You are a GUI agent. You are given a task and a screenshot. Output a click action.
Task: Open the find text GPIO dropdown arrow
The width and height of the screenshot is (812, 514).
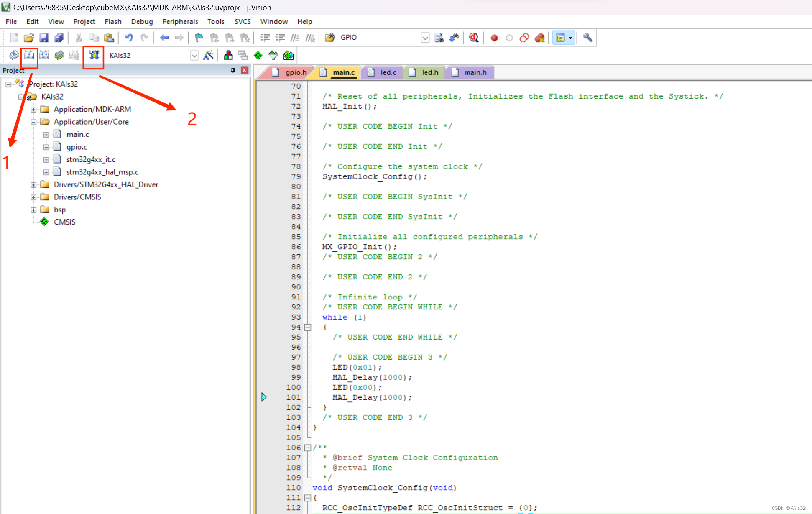pyautogui.click(x=425, y=38)
